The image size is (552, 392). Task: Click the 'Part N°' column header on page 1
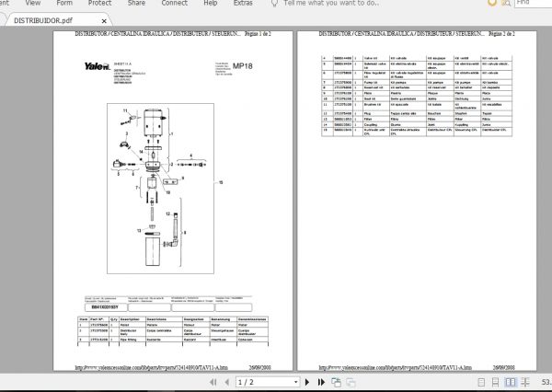(x=99, y=319)
